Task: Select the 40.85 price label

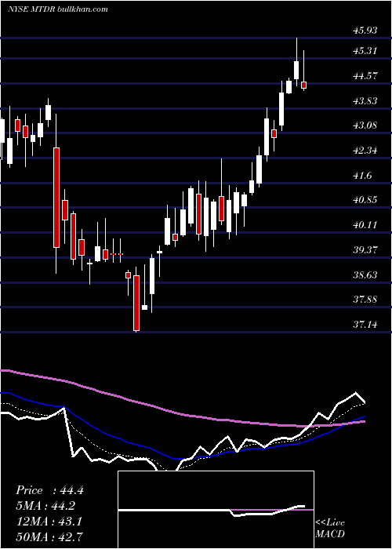Action: coord(365,200)
